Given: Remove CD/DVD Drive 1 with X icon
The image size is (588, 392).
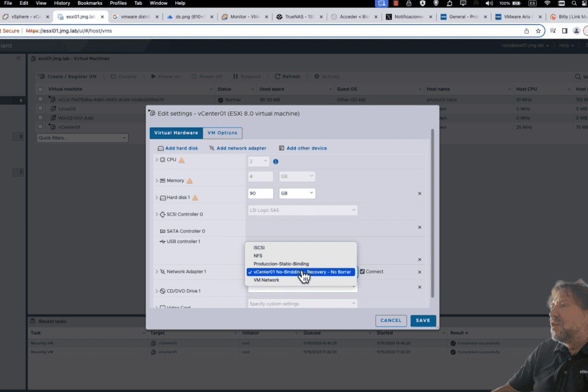Looking at the screenshot, I should point(420,287).
